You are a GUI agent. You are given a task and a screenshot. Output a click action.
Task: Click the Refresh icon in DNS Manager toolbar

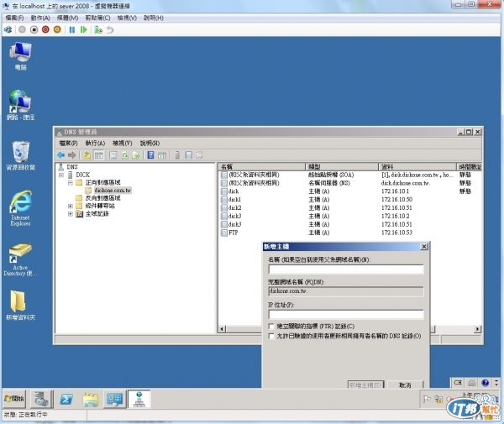pyautogui.click(x=124, y=155)
